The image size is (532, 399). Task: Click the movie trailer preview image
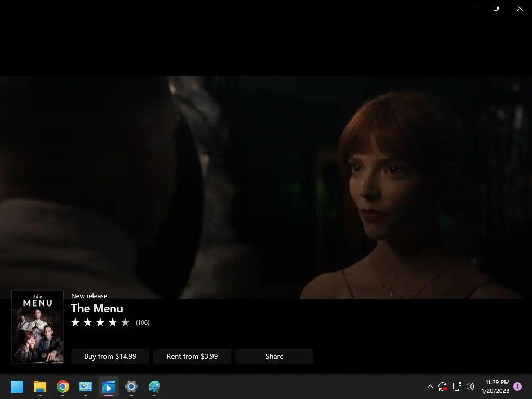pyautogui.click(x=266, y=187)
